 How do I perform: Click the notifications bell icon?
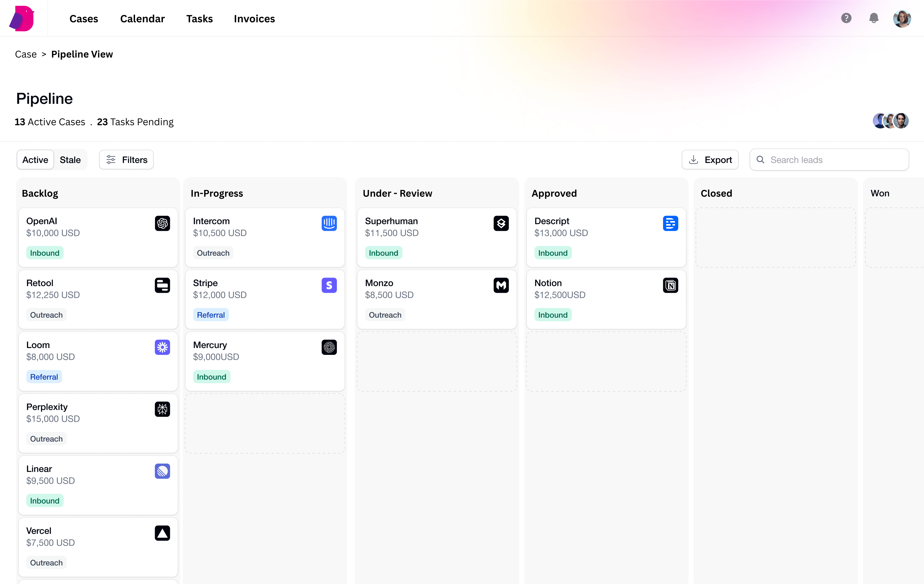coord(873,18)
